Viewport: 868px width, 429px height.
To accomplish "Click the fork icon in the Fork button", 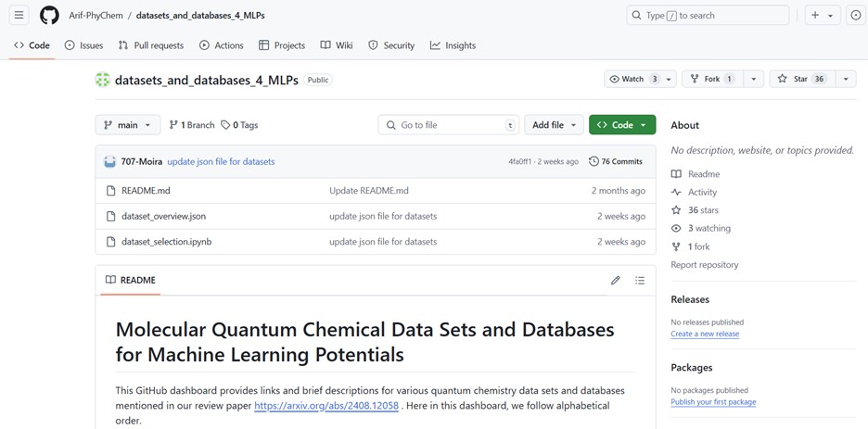I will click(695, 79).
